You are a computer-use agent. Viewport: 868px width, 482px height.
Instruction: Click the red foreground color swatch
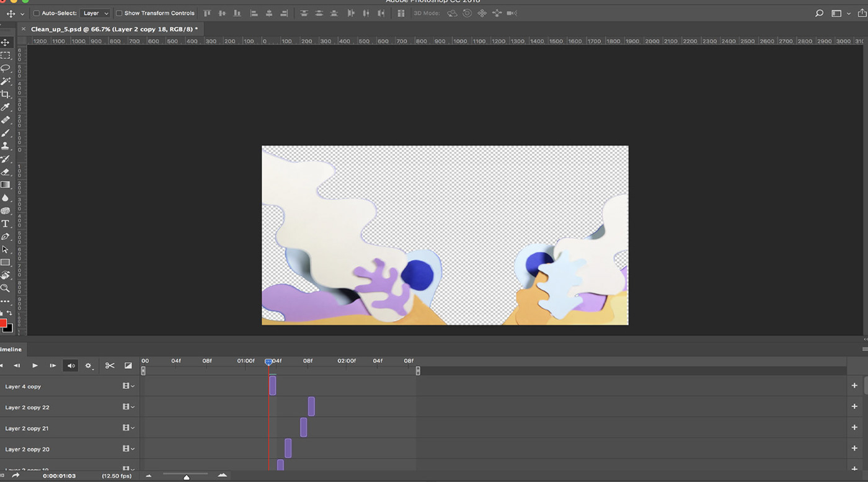click(x=2, y=323)
